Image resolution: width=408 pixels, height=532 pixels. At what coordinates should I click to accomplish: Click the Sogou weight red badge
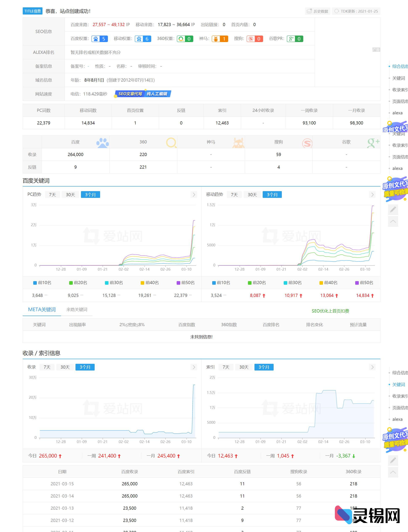pos(255,39)
